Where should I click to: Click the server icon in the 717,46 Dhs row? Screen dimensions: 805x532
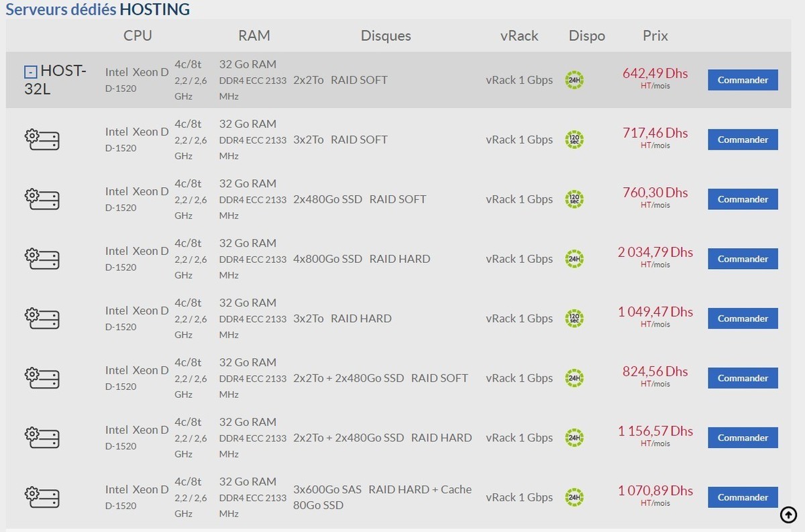pos(42,140)
